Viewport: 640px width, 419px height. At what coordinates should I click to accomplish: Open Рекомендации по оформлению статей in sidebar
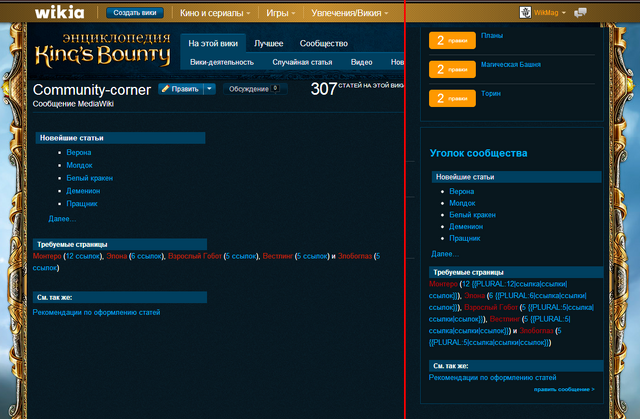(x=492, y=377)
